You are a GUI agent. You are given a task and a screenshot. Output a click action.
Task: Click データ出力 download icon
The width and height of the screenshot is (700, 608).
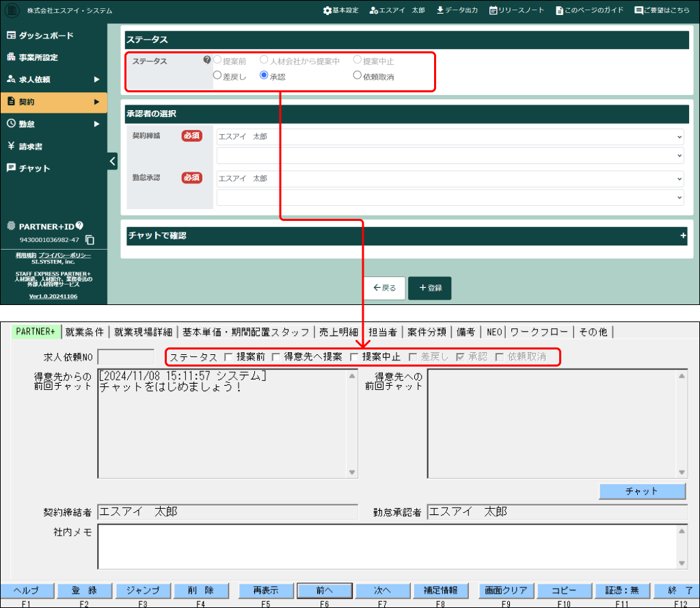440,10
